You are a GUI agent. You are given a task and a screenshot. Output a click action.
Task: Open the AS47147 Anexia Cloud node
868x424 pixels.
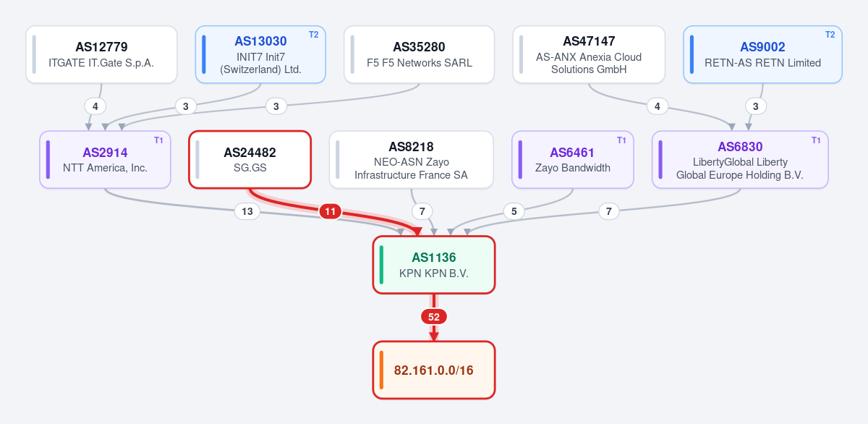coord(589,54)
